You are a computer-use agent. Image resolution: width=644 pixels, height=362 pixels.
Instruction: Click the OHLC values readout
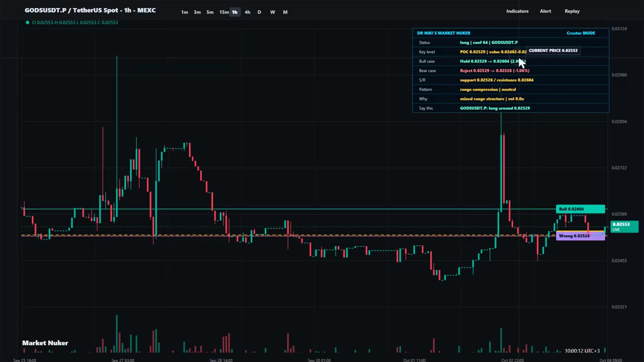(x=75, y=22)
